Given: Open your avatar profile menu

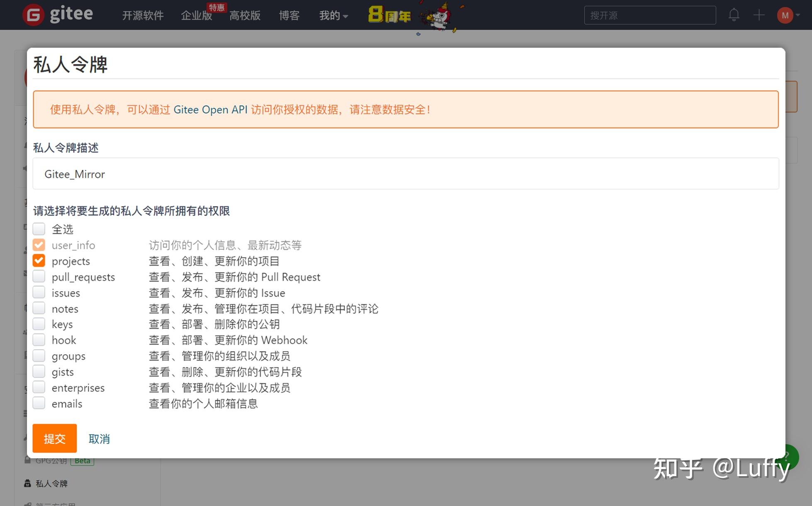Looking at the screenshot, I should [x=785, y=15].
